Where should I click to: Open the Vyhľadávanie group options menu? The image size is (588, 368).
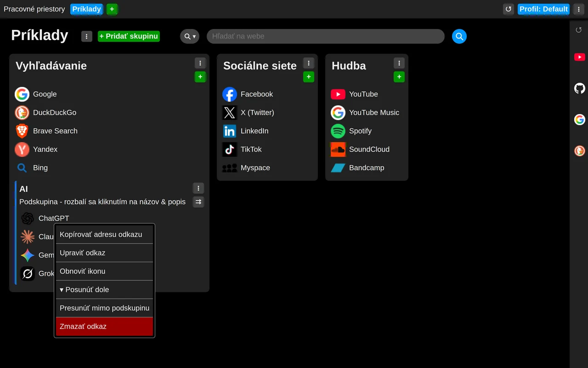click(200, 63)
